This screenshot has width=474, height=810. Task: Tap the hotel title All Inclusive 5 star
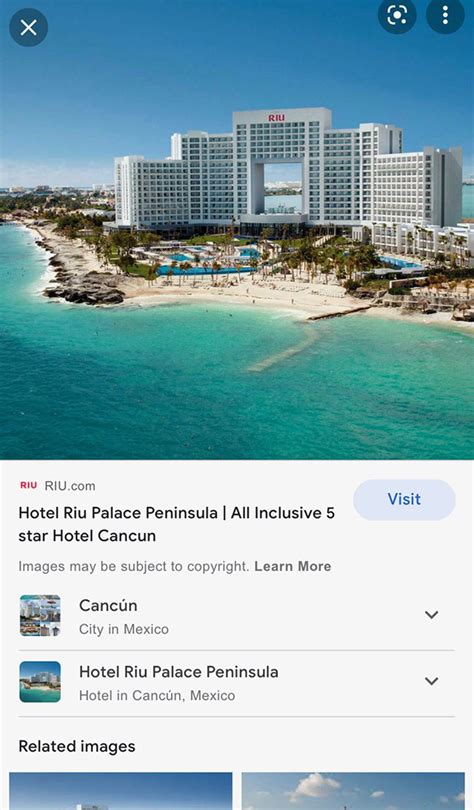click(x=177, y=524)
